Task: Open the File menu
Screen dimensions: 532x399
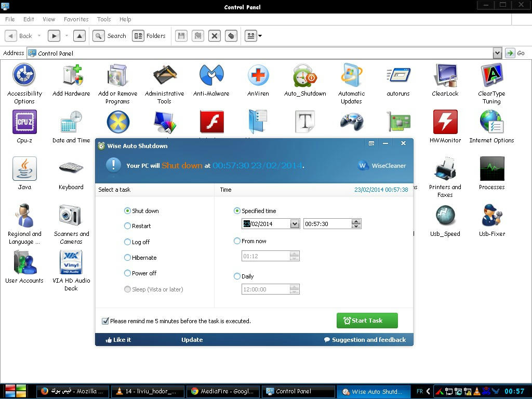Action: (x=10, y=19)
